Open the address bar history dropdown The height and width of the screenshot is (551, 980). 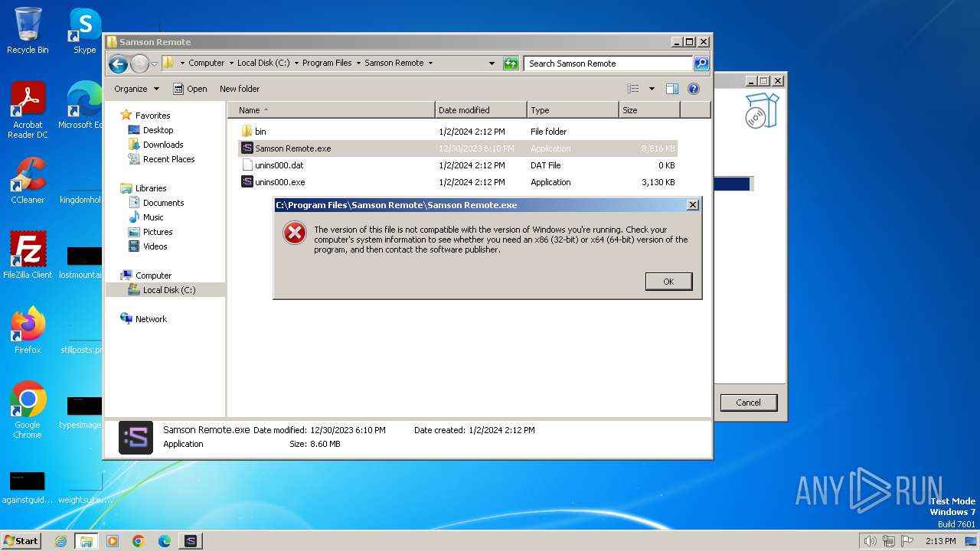[x=492, y=64]
